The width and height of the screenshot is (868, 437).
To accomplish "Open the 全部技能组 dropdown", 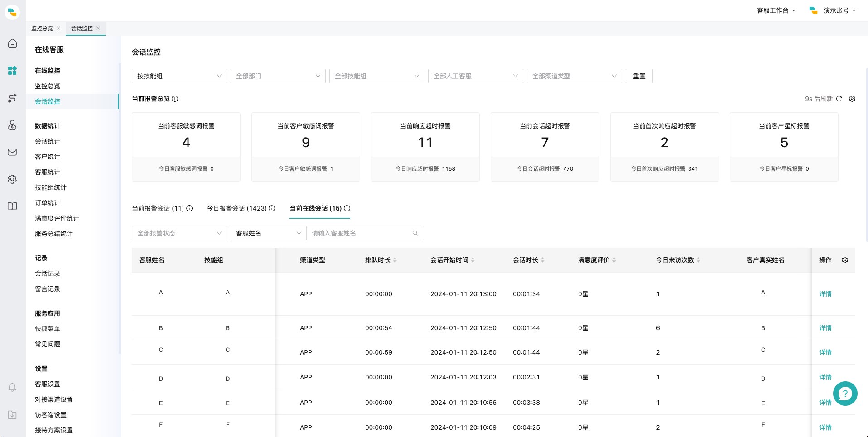I will point(377,76).
